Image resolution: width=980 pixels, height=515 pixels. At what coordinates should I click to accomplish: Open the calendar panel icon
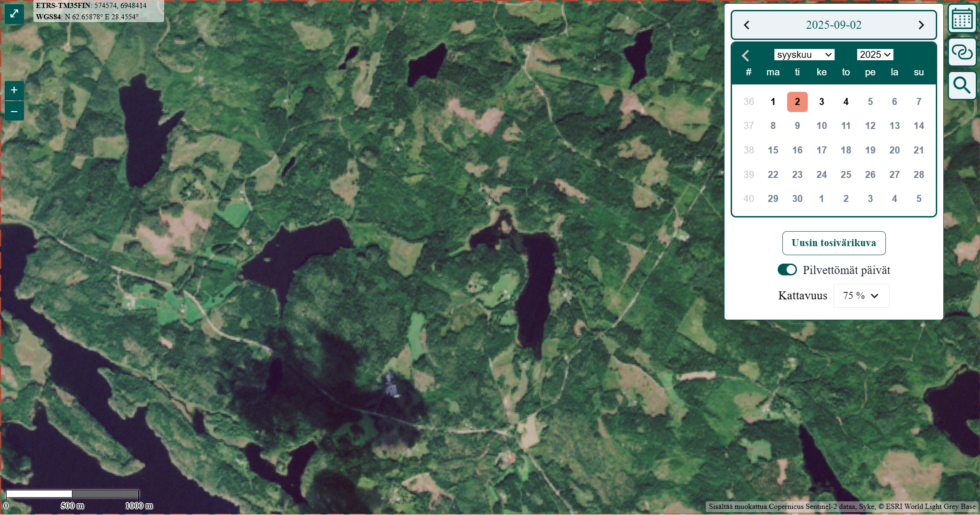click(x=962, y=19)
